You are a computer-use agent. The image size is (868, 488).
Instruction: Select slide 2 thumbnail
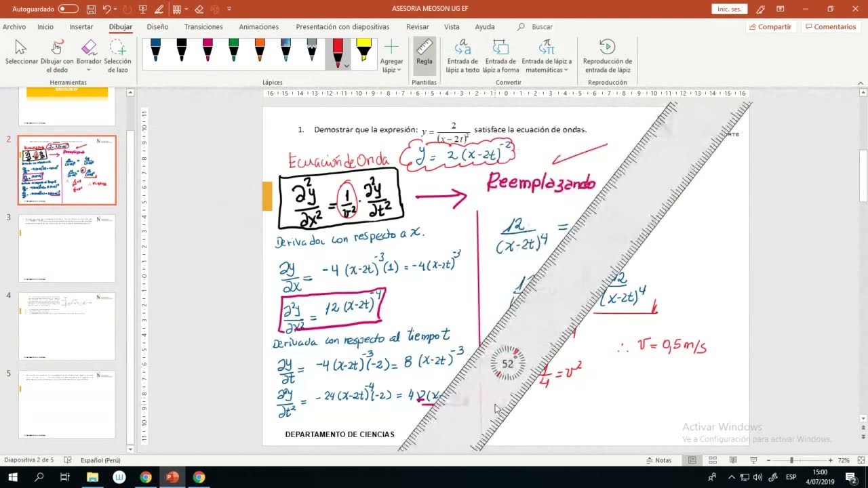click(67, 170)
